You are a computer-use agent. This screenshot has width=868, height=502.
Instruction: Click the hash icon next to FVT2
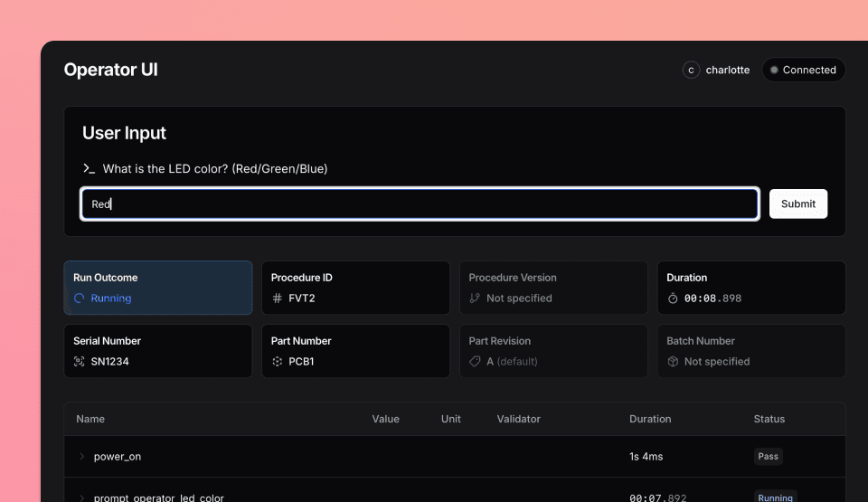(x=278, y=298)
